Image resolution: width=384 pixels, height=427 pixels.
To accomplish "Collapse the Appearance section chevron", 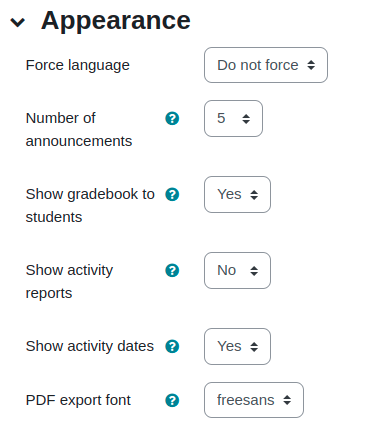I will tap(18, 22).
